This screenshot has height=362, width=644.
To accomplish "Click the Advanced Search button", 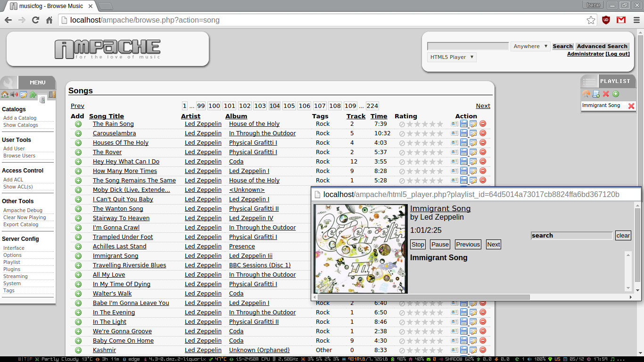I will coord(602,46).
